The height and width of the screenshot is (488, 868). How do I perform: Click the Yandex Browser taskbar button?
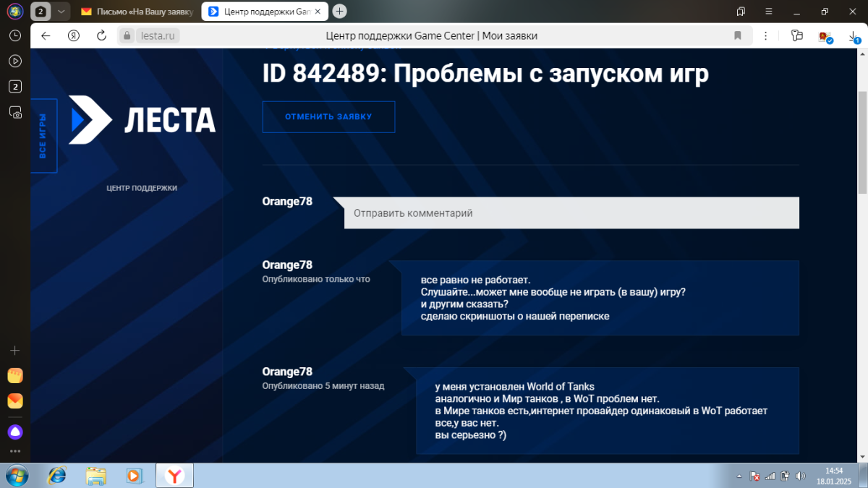pyautogui.click(x=174, y=476)
